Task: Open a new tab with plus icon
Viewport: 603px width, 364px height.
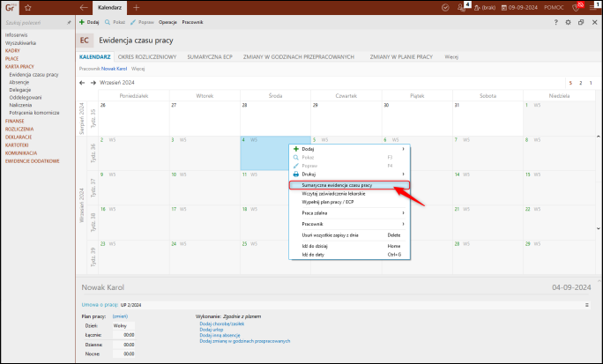Action: [x=136, y=7]
